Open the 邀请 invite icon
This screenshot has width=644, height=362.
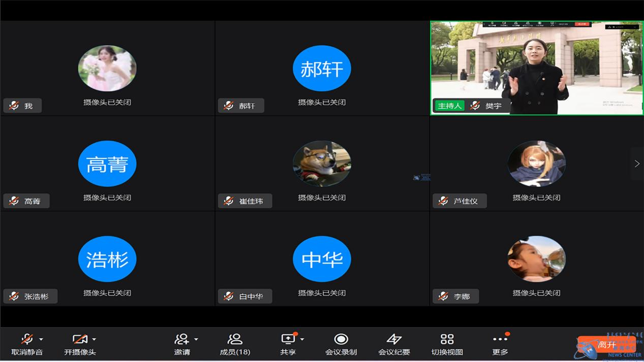click(x=181, y=339)
